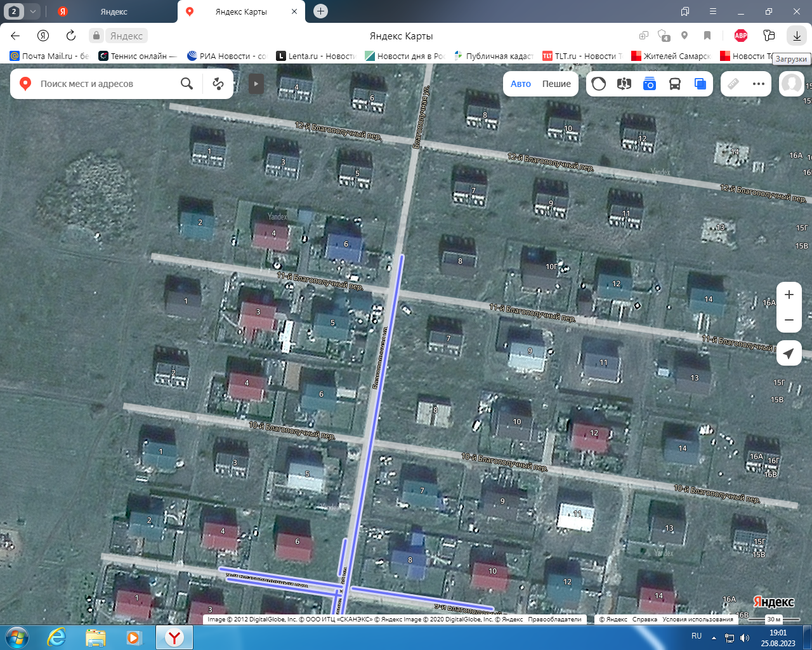The width and height of the screenshot is (812, 650).
Task: Open the Условия использования link
Action: (698, 620)
